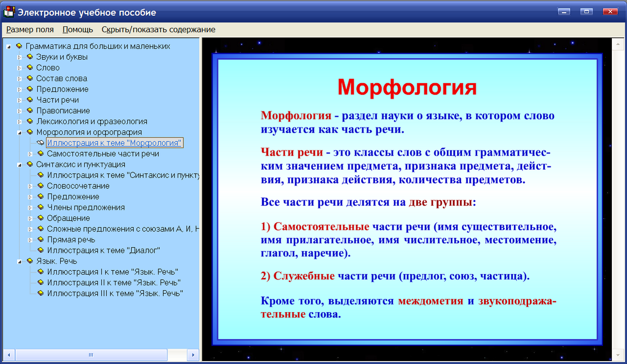Click the book icon beside "Члены предложения"
Screen dimensions: 627x364
41,207
